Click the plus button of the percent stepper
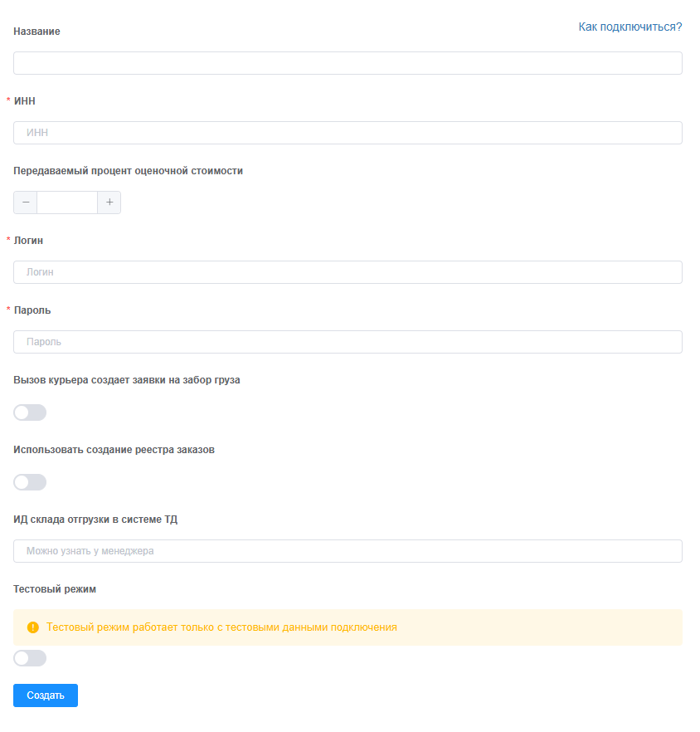 (x=109, y=203)
